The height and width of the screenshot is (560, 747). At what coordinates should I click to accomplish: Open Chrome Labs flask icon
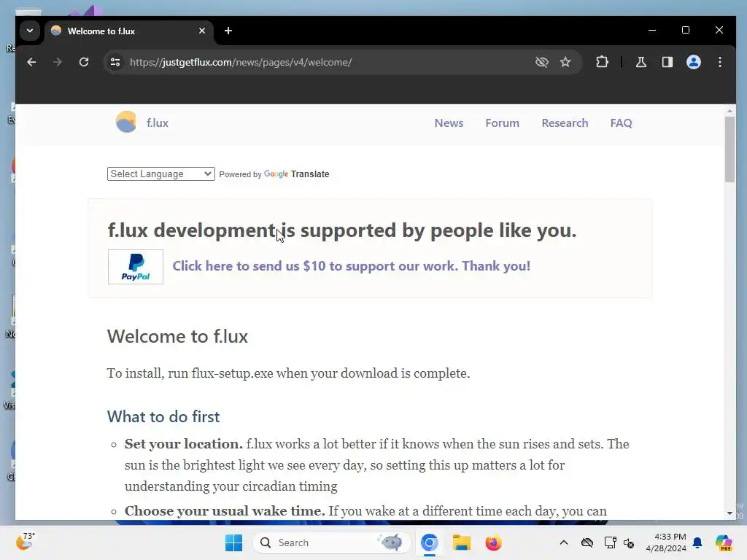click(641, 62)
